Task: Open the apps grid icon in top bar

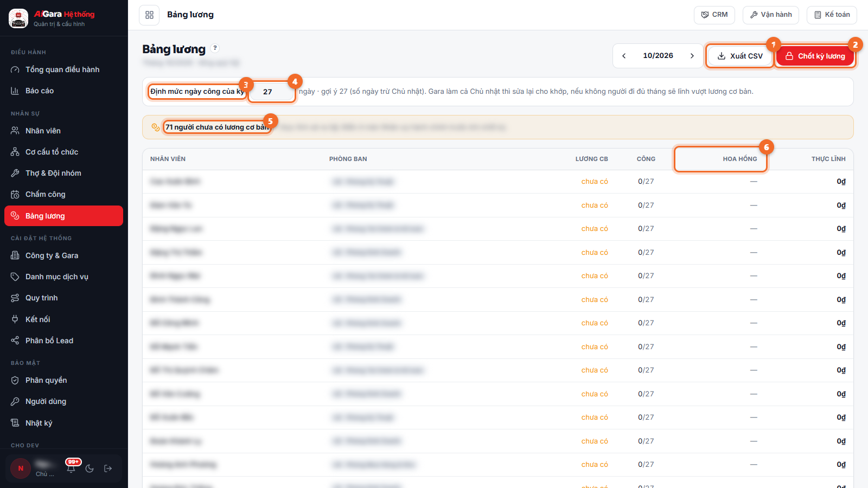Action: pyautogui.click(x=149, y=15)
